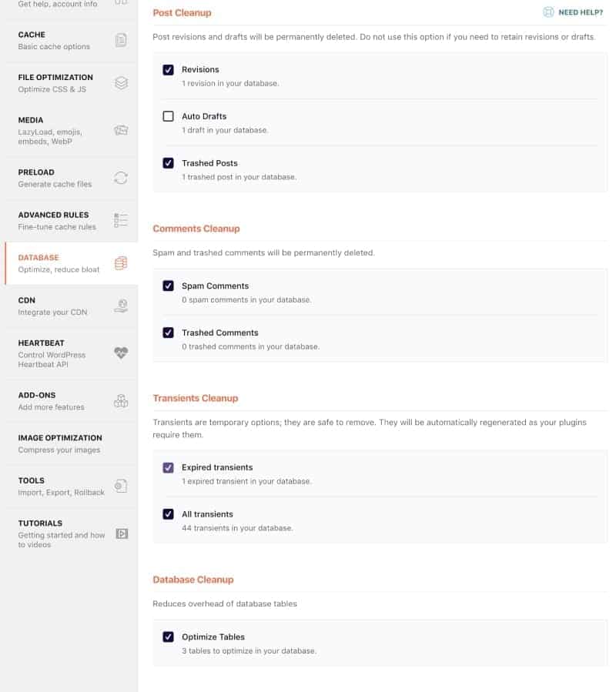Click the Preload refresh arrows icon
This screenshot has width=616, height=692.
(x=121, y=178)
